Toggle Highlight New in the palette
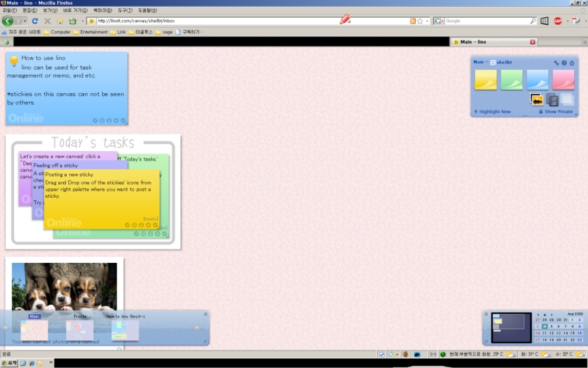This screenshot has width=588, height=368. tap(492, 112)
